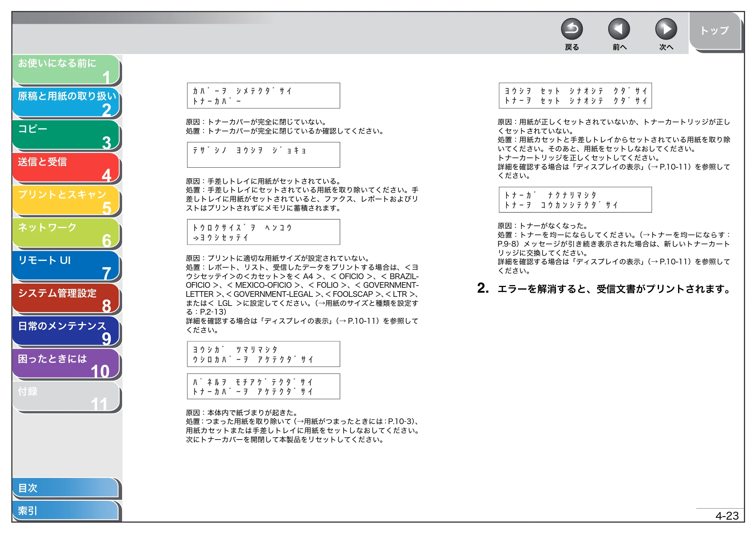This screenshot has width=756, height=534.
Task: Click 原因:トナーがなくなった。 text
Action: [x=543, y=226]
